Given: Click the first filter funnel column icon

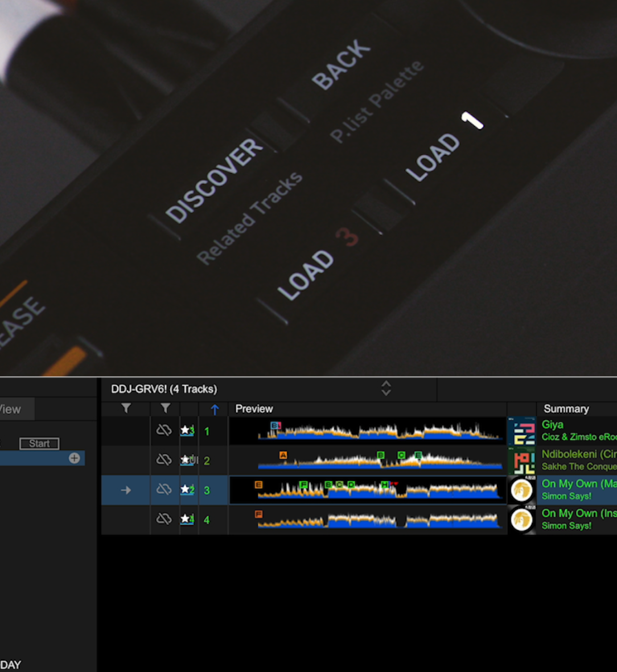Looking at the screenshot, I should (126, 408).
